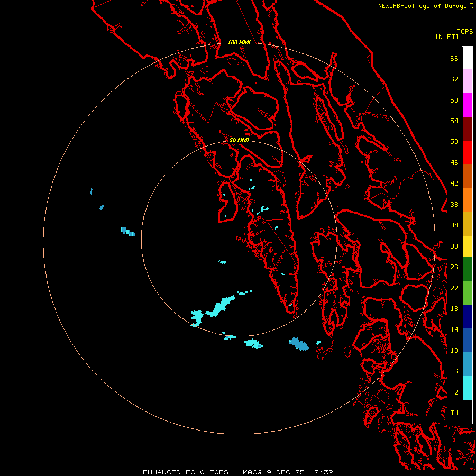Click the '34' legend value
Screen dimensions: 476x476
[454, 225]
